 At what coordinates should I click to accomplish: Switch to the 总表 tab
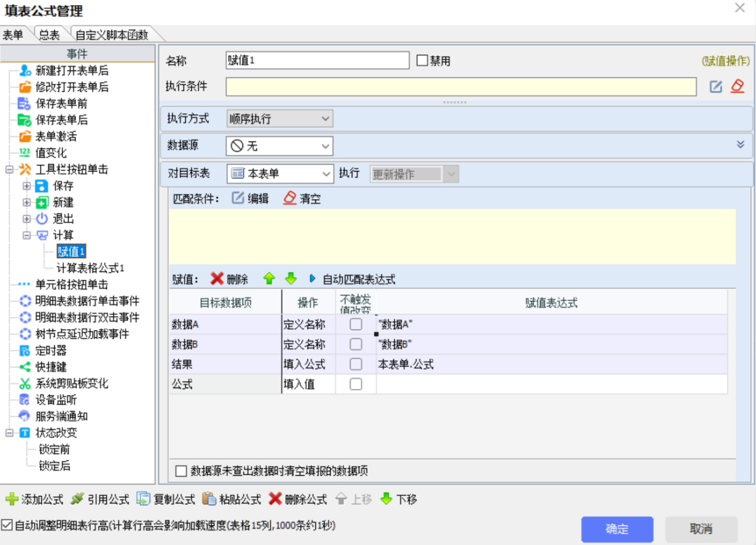(x=49, y=35)
